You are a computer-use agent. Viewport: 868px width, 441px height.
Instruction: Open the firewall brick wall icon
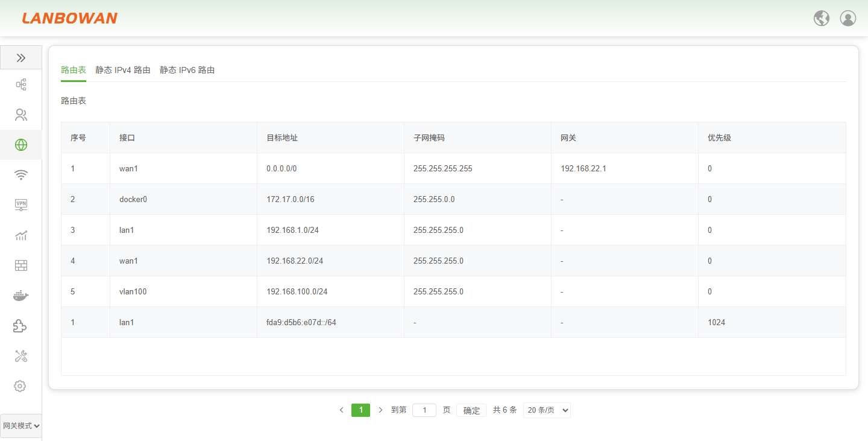click(x=21, y=265)
